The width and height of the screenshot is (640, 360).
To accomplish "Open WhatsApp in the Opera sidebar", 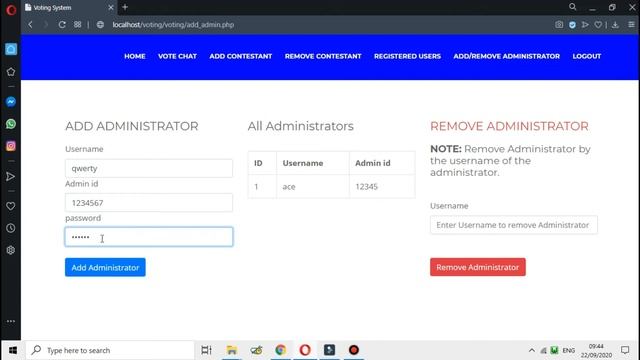I will point(11,124).
